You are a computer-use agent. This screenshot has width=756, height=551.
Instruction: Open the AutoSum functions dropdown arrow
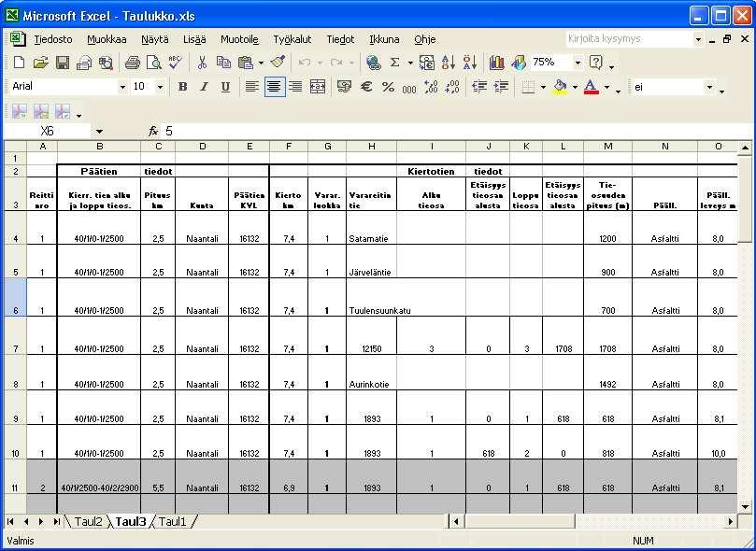[x=410, y=63]
